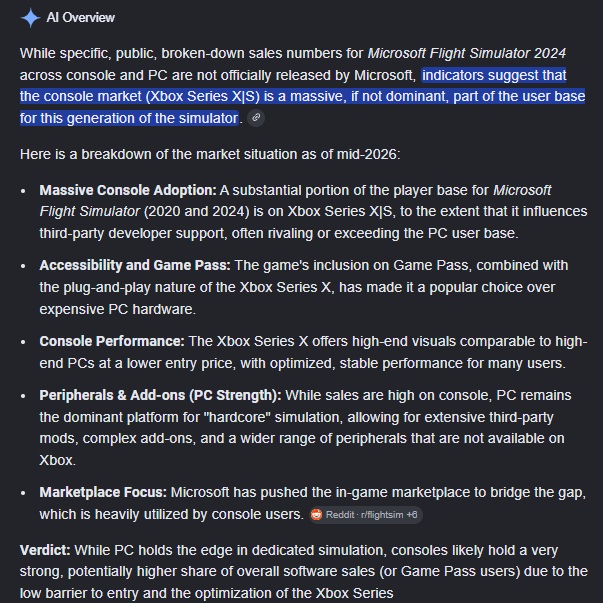The image size is (603, 603).
Task: Click the bullet before Massive Console Adoption
Action: click(23, 191)
